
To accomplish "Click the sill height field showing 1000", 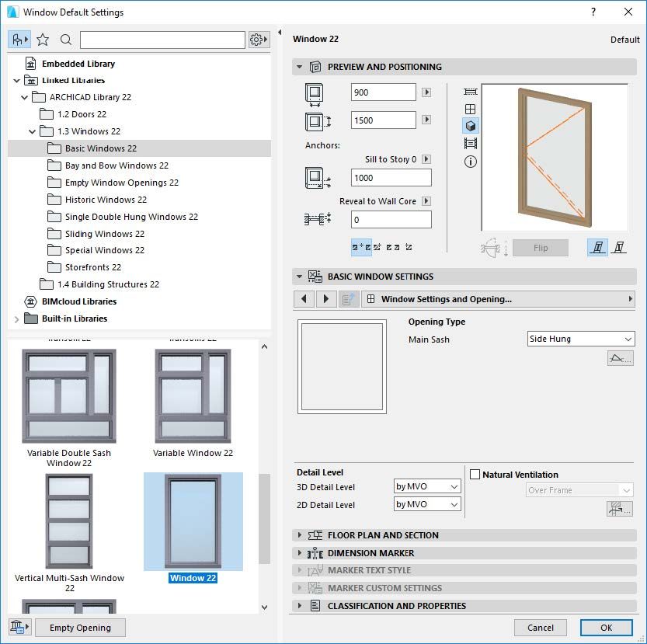I will (391, 178).
